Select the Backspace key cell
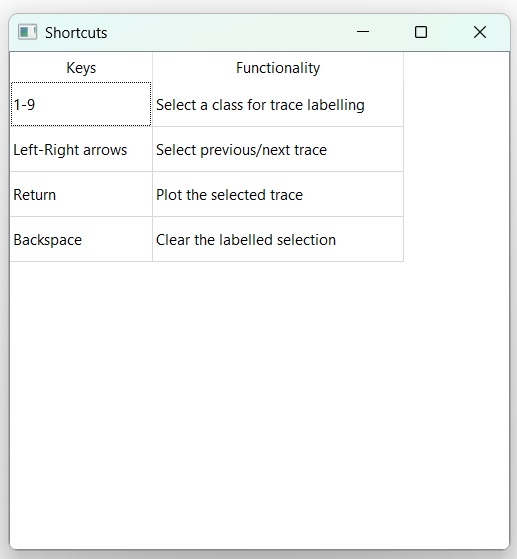Image resolution: width=517 pixels, height=559 pixels. tap(81, 239)
